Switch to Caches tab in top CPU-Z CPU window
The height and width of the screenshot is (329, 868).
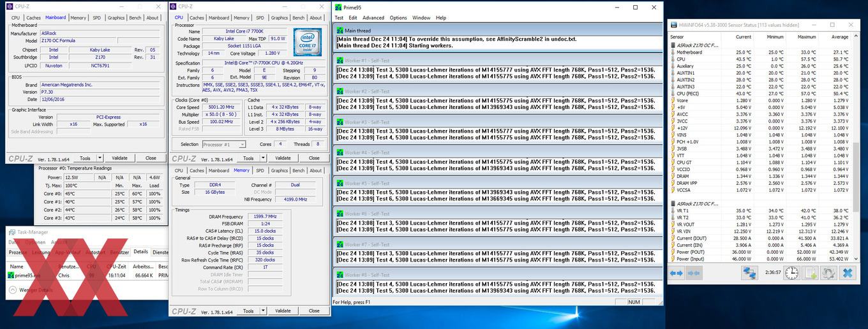(197, 18)
